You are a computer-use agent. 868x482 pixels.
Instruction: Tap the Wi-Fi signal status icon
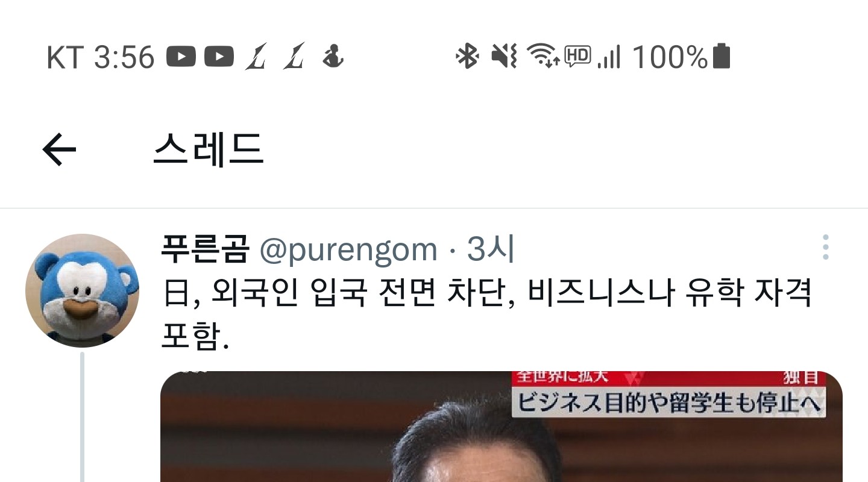543,56
